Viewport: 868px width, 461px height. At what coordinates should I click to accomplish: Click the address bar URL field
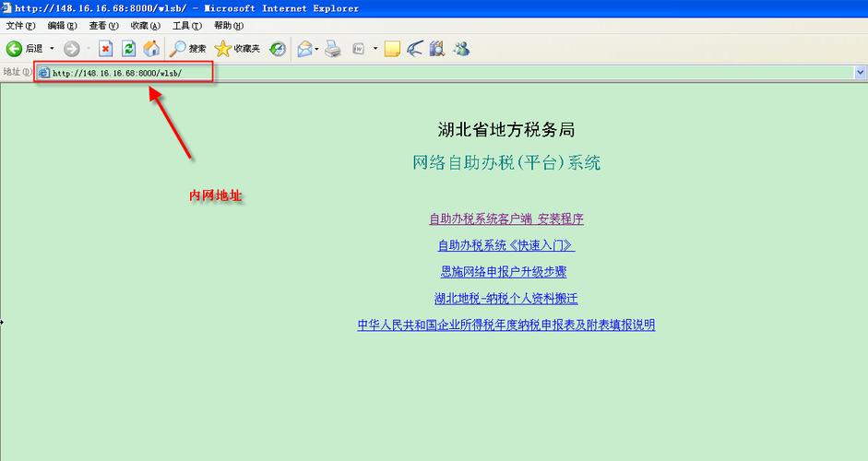tap(446, 73)
